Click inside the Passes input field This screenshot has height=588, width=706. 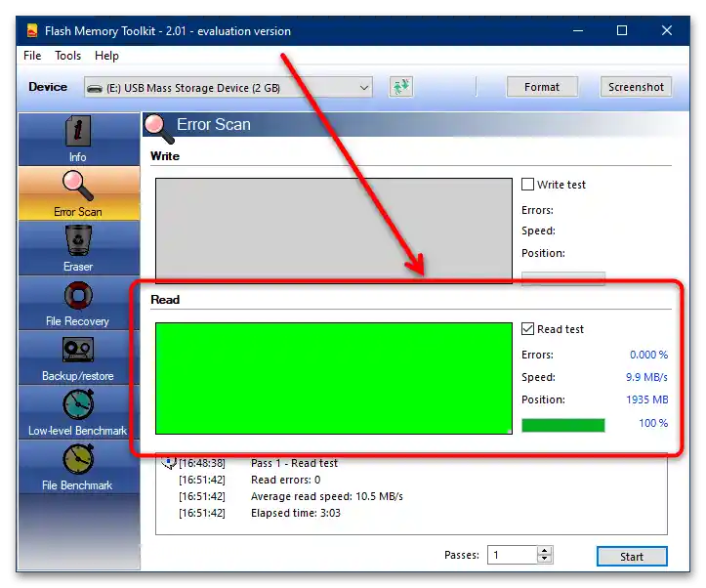[513, 555]
